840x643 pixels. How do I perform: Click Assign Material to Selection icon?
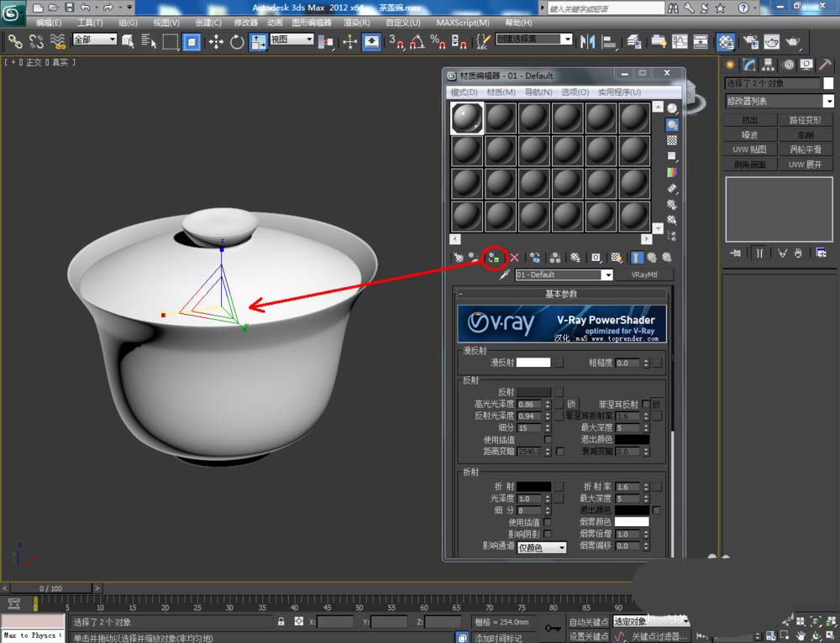pyautogui.click(x=494, y=258)
